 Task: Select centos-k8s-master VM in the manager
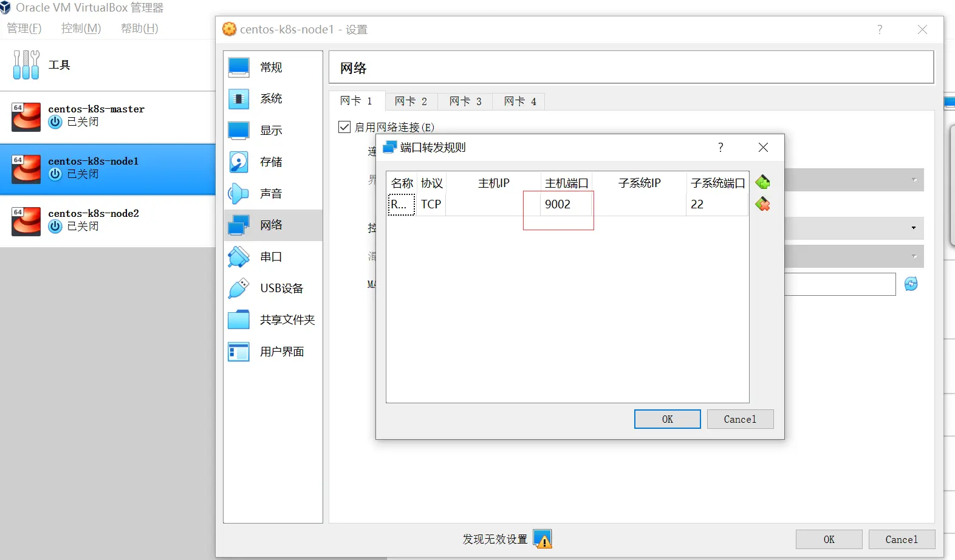tap(108, 117)
